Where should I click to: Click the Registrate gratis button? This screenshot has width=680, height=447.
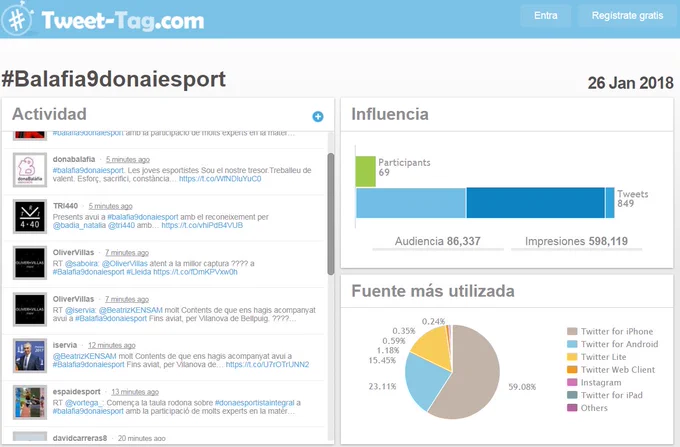627,16
